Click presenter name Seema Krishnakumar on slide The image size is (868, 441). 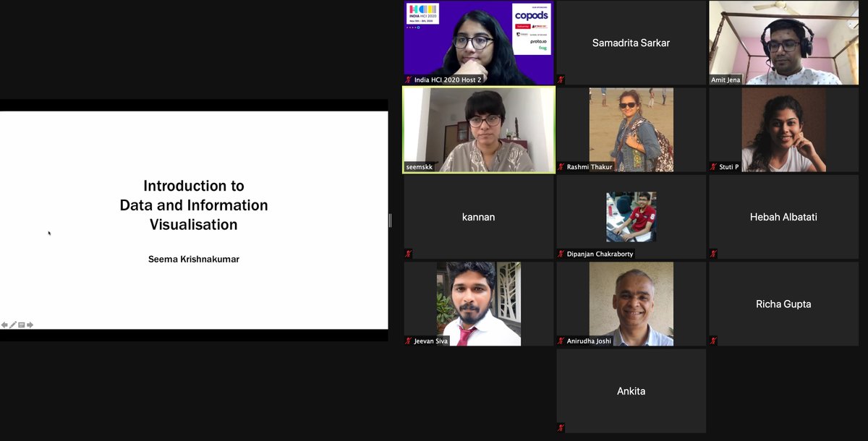click(x=194, y=259)
